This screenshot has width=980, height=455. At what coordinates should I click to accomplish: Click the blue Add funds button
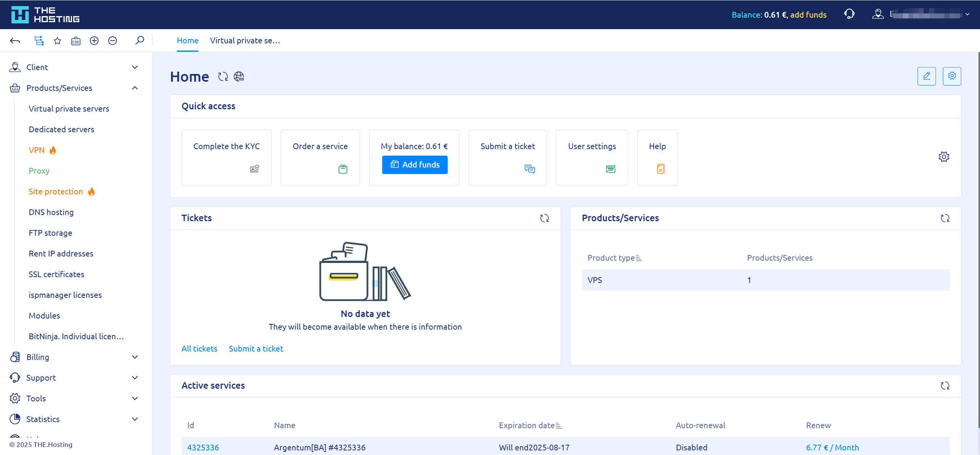click(415, 165)
